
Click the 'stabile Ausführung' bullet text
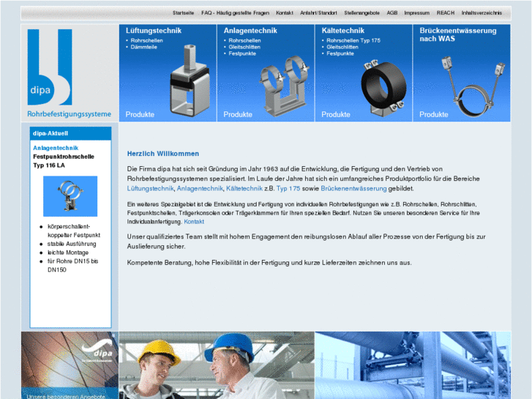coord(72,244)
